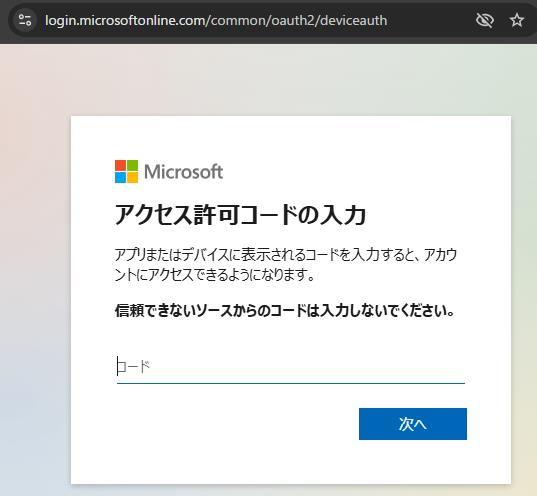Viewport: 537px width, 496px height.
Task: Click the description text starting アプリまたはデバイスに表示される
Action: tap(286, 264)
